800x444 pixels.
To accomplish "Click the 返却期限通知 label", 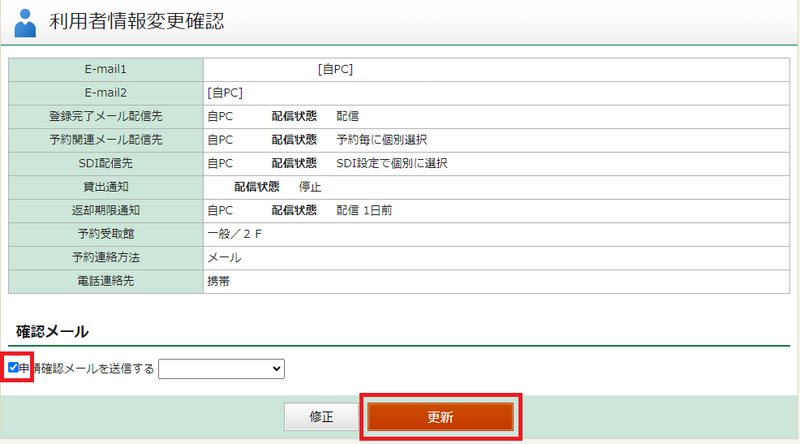I will (x=106, y=210).
